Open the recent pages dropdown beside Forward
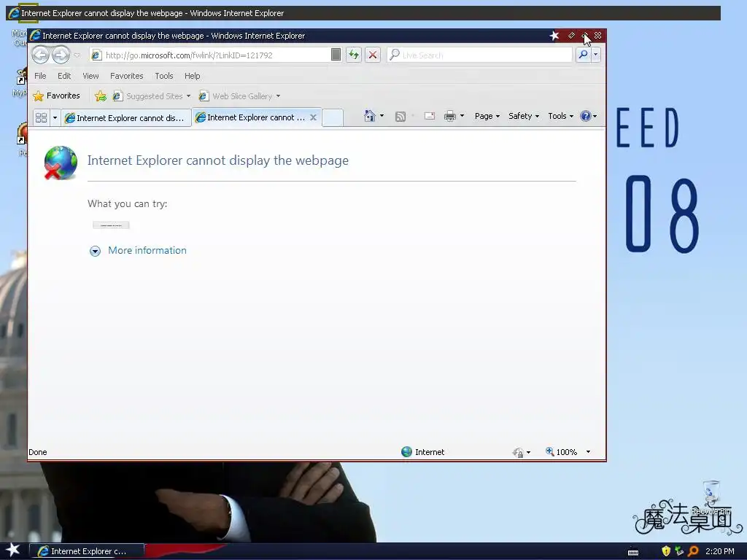This screenshot has height=560, width=747. 77,55
